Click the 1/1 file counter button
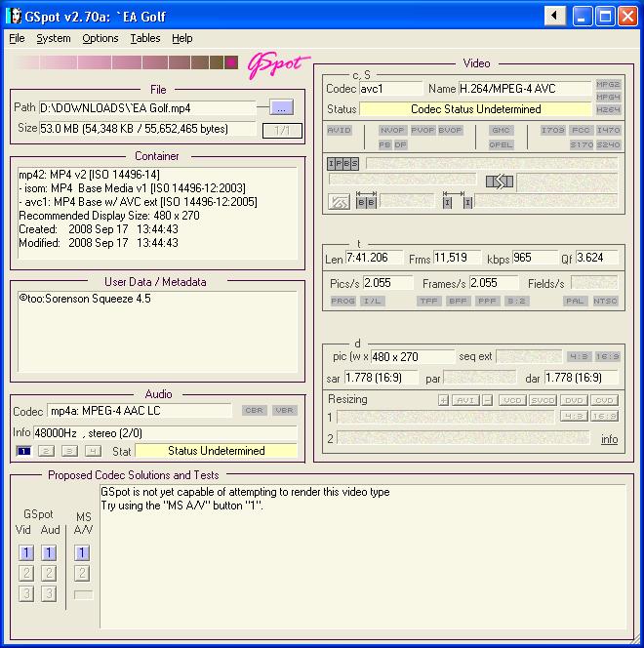Image resolution: width=644 pixels, height=648 pixels. (x=282, y=131)
